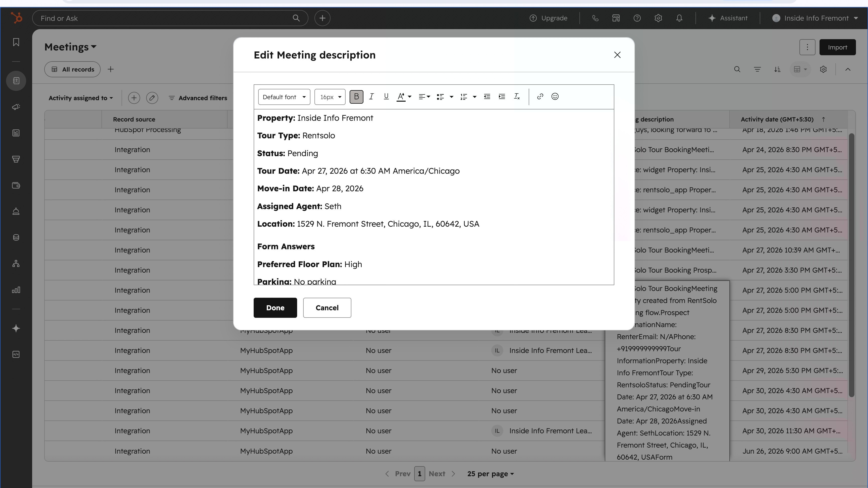Screen dimensions: 868x488
Task: Click Cancel in the dialog
Action: coord(327,308)
